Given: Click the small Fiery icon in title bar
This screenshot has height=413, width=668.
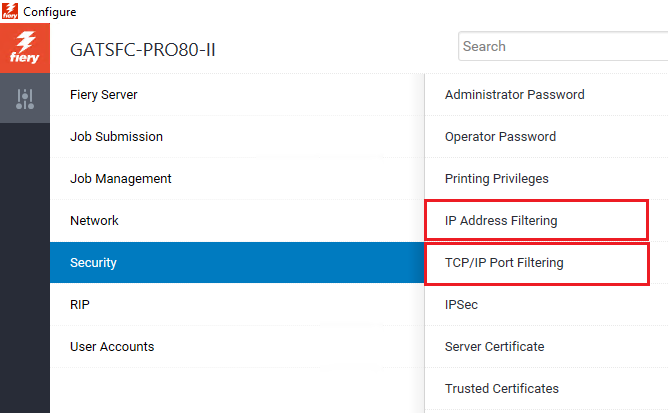Looking at the screenshot, I should point(11,11).
